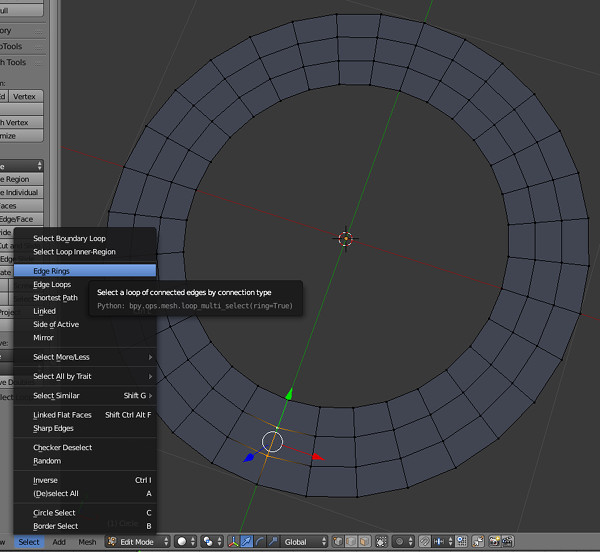This screenshot has height=552, width=600.
Task: Enable the translate manipulator arrow
Action: pos(247,541)
